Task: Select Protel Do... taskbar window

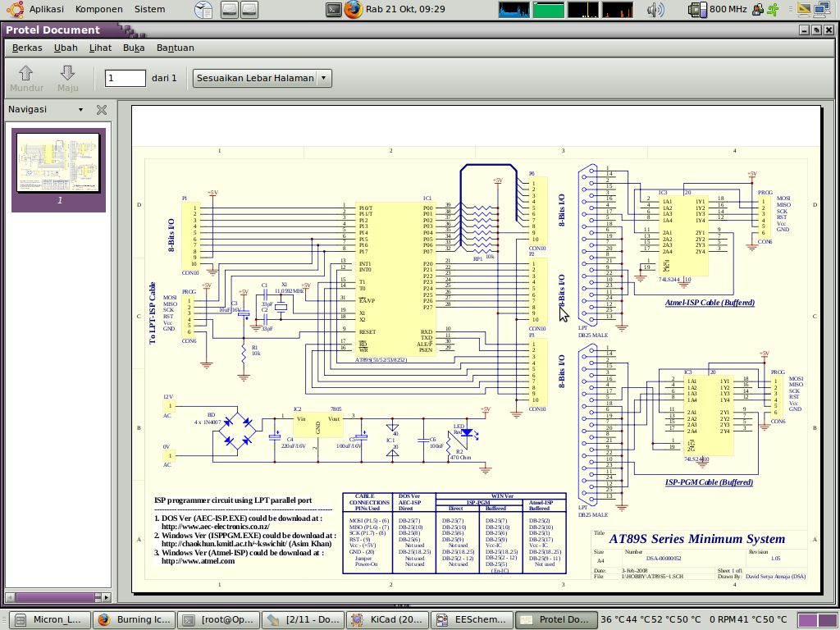Action: click(556, 620)
